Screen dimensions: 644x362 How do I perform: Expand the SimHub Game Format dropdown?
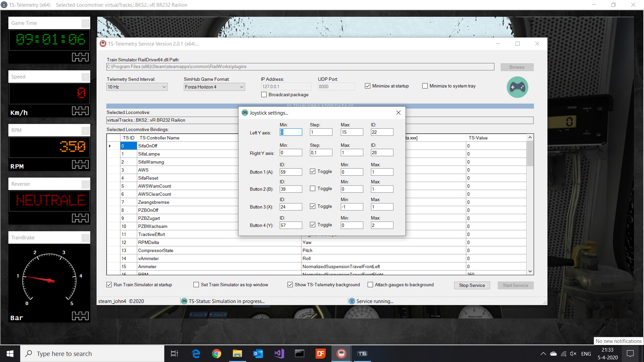click(x=241, y=87)
